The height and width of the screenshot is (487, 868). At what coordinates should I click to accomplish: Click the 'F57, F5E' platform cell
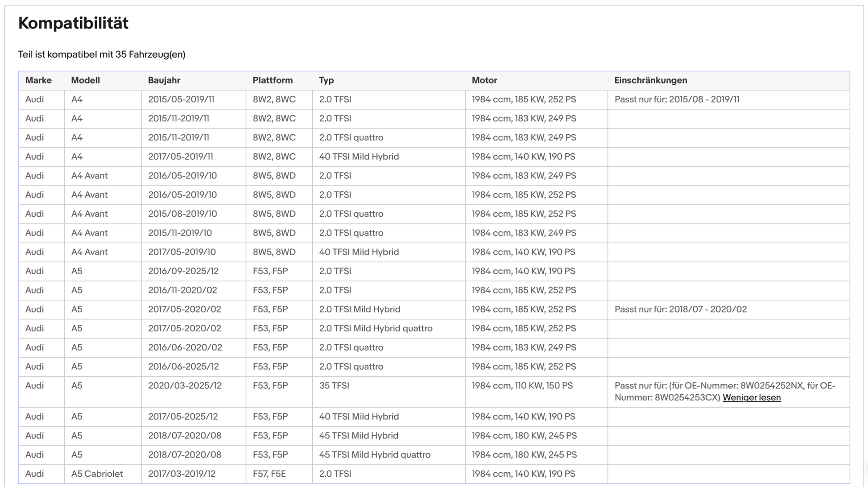pyautogui.click(x=269, y=474)
